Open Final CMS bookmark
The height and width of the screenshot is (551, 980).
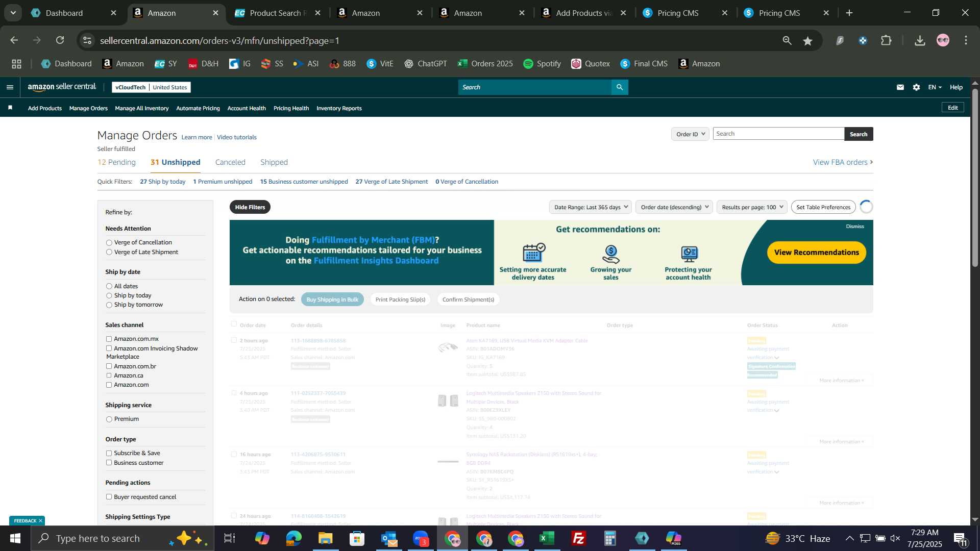644,64
